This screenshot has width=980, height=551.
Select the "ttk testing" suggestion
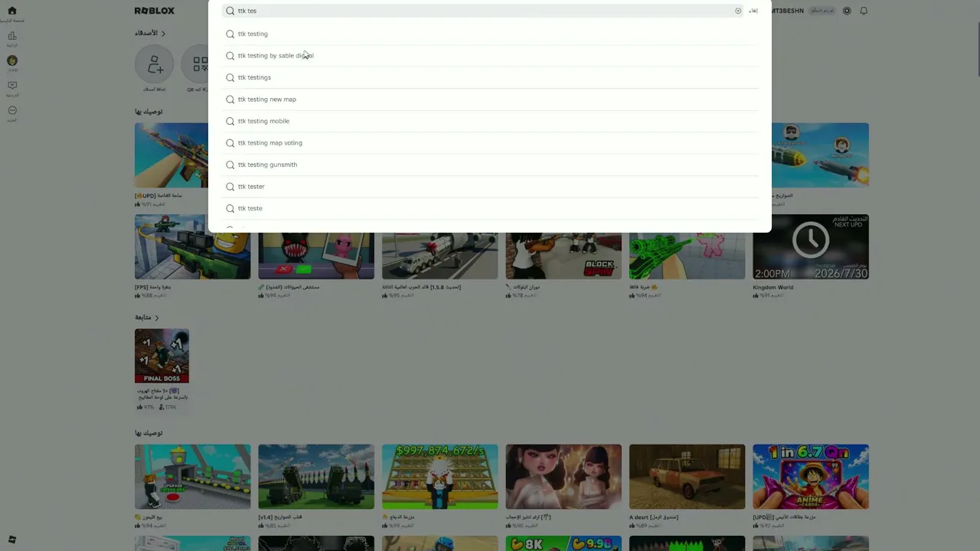pos(490,34)
